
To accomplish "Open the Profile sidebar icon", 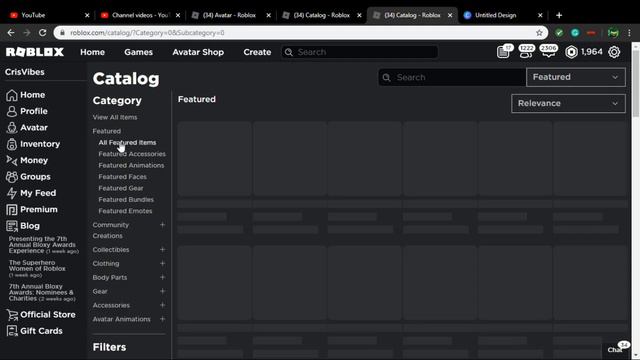I will click(11, 111).
